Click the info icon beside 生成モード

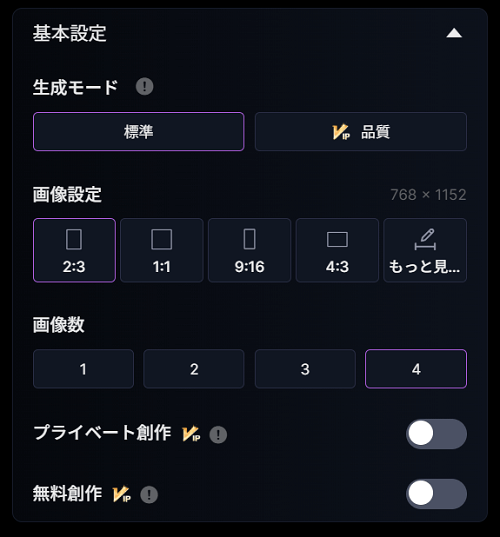145,86
